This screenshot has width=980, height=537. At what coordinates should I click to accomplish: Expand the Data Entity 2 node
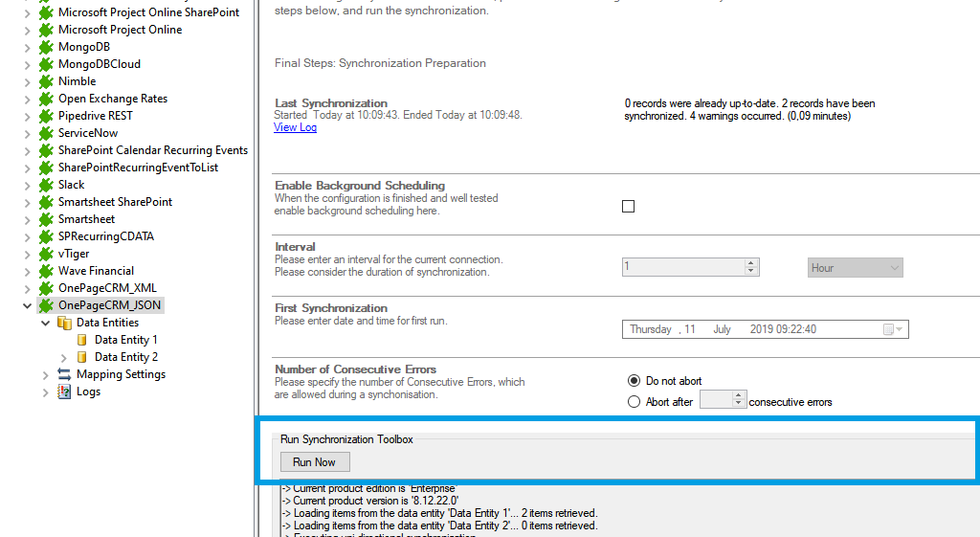click(63, 358)
